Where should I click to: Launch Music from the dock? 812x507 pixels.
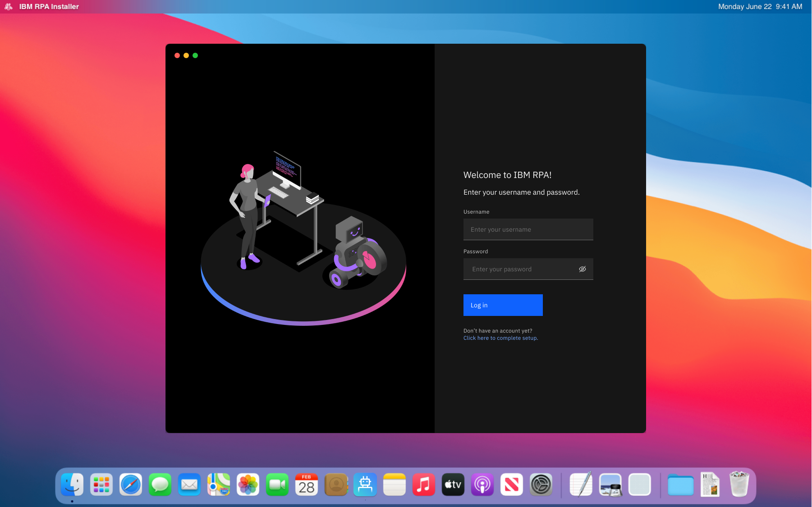(424, 485)
